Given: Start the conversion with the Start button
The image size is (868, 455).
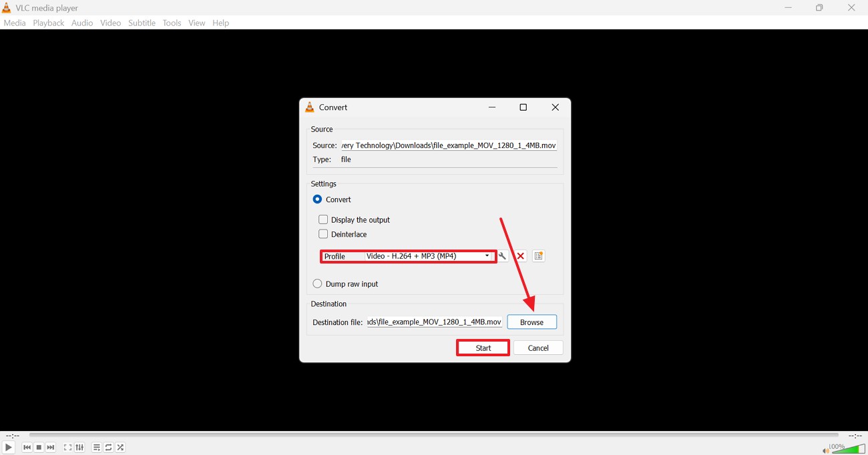Looking at the screenshot, I should click(x=482, y=347).
